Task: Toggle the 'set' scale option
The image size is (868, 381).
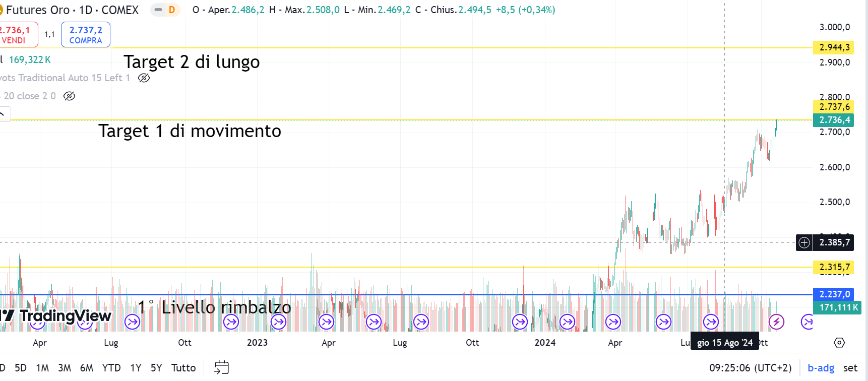Action: pos(850,368)
